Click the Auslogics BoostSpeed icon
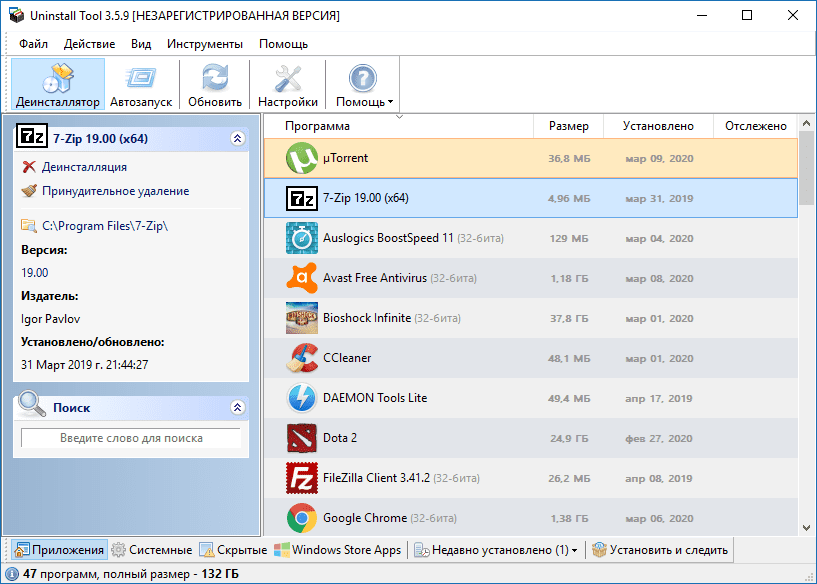Image resolution: width=817 pixels, height=584 pixels. coord(302,238)
